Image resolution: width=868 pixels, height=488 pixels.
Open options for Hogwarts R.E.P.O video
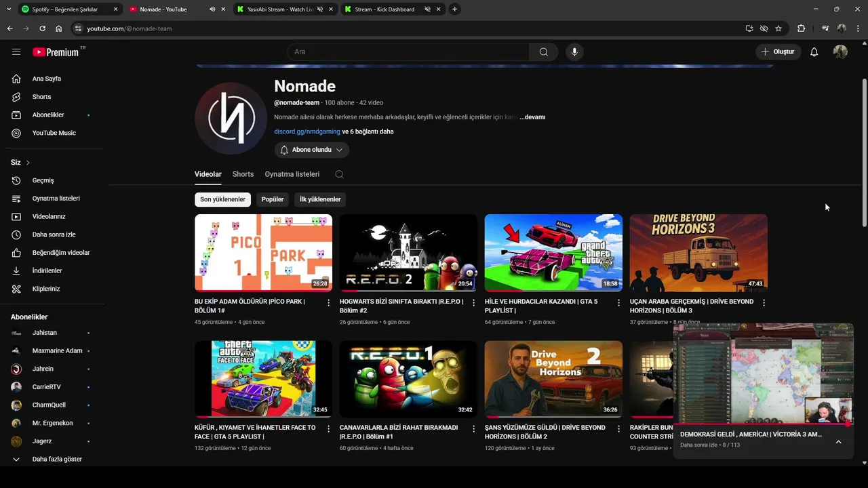473,303
